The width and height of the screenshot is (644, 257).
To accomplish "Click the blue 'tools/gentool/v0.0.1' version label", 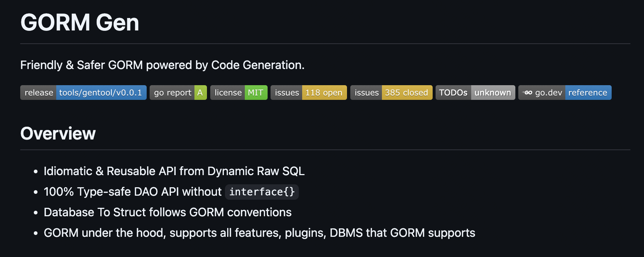I will (x=101, y=93).
